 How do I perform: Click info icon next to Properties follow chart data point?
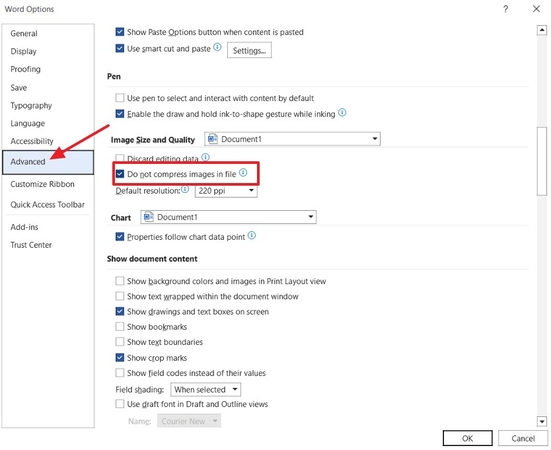252,235
